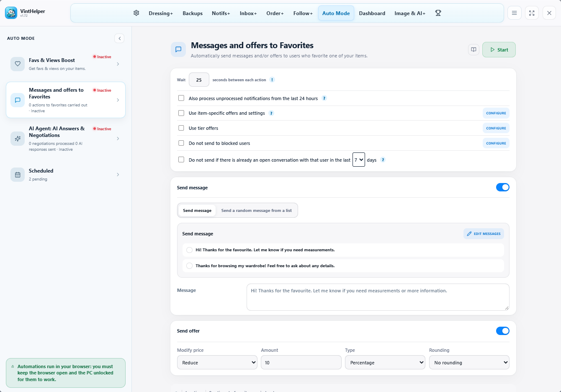Start the favorites automation

(x=499, y=49)
